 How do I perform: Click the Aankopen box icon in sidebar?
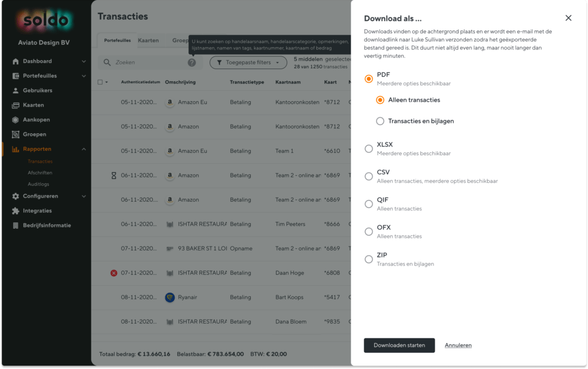pos(16,120)
